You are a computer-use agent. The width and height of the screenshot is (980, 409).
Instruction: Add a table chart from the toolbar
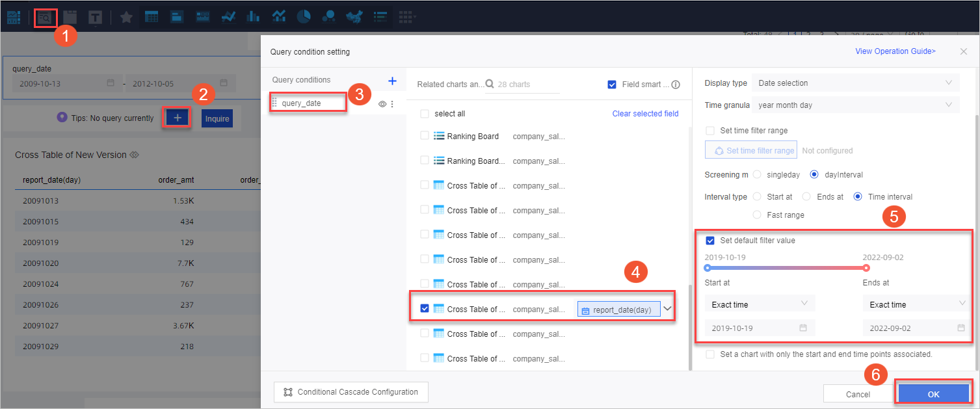click(152, 18)
